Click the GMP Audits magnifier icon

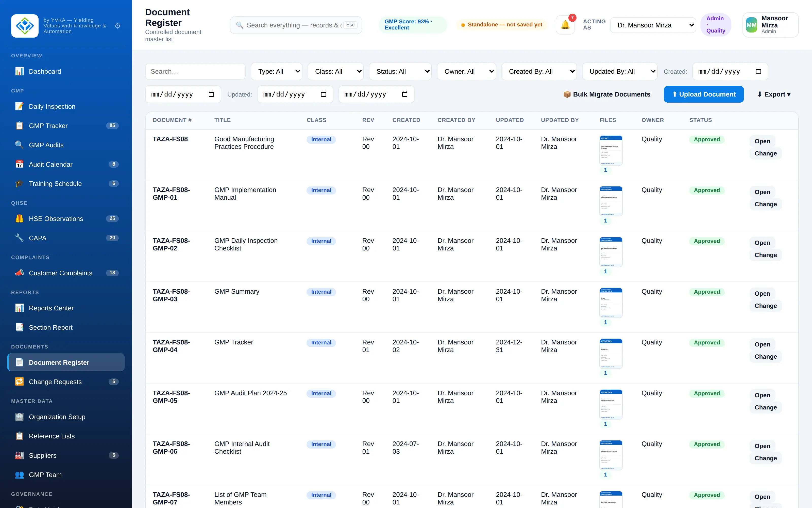coord(20,145)
